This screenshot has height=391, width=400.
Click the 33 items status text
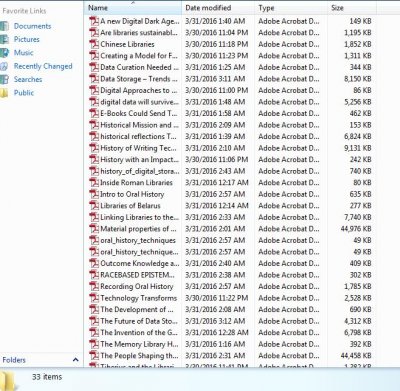(47, 377)
